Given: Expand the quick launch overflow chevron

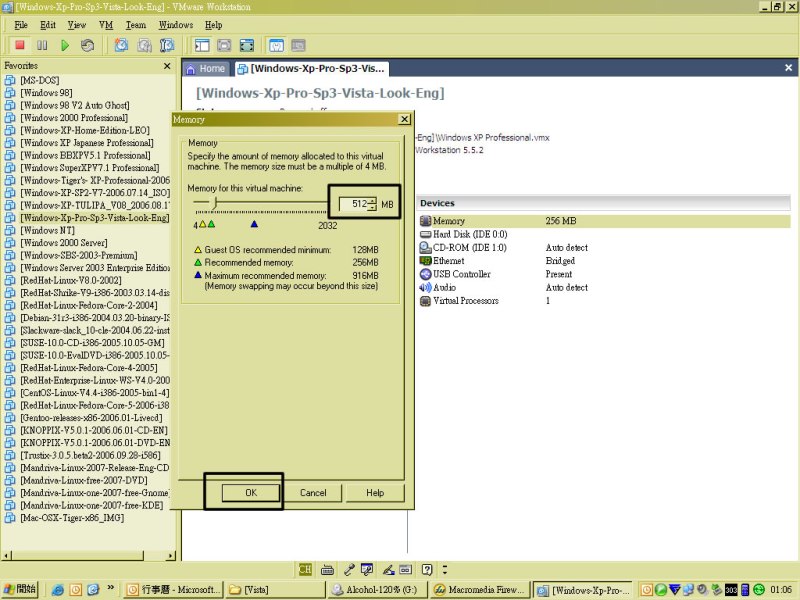Looking at the screenshot, I should point(110,588).
